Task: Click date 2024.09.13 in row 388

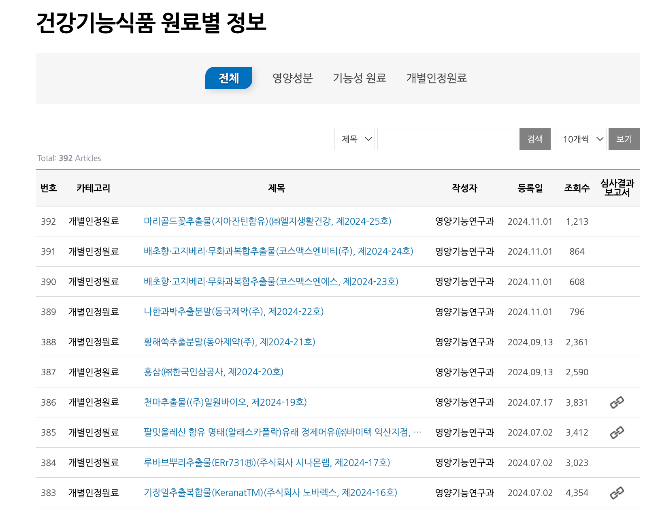Action: tap(530, 342)
